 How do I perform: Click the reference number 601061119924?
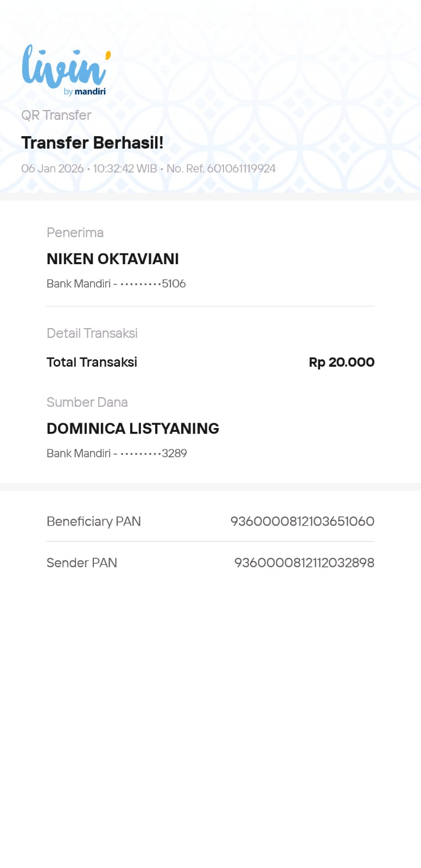[x=241, y=169]
